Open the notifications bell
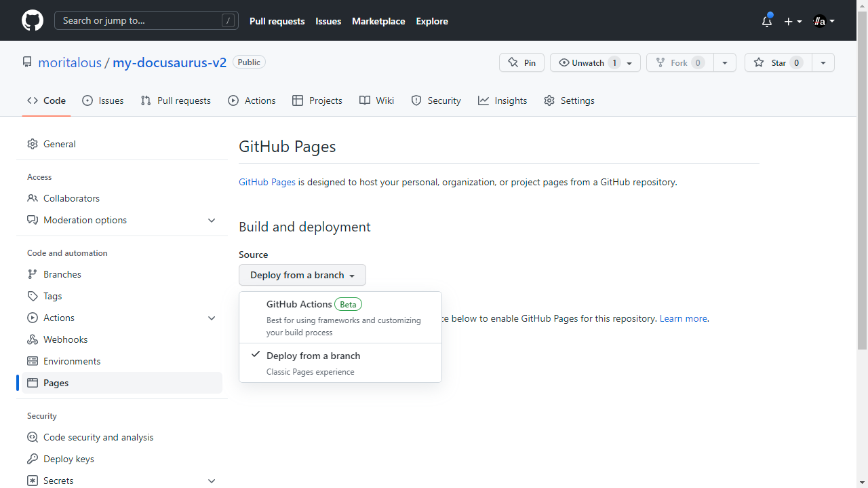This screenshot has height=488, width=868. point(767,21)
